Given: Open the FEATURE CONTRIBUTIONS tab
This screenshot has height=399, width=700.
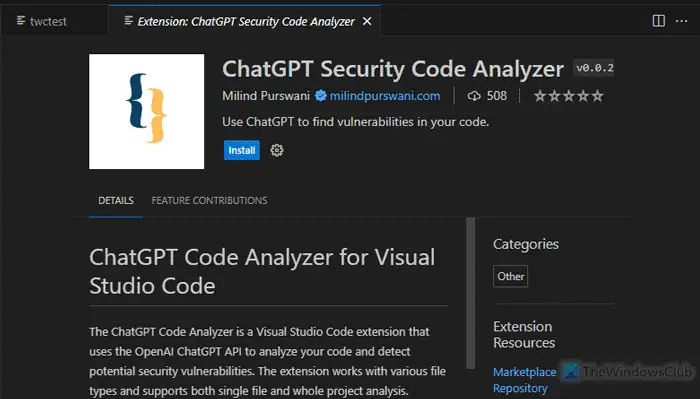Looking at the screenshot, I should pos(209,201).
